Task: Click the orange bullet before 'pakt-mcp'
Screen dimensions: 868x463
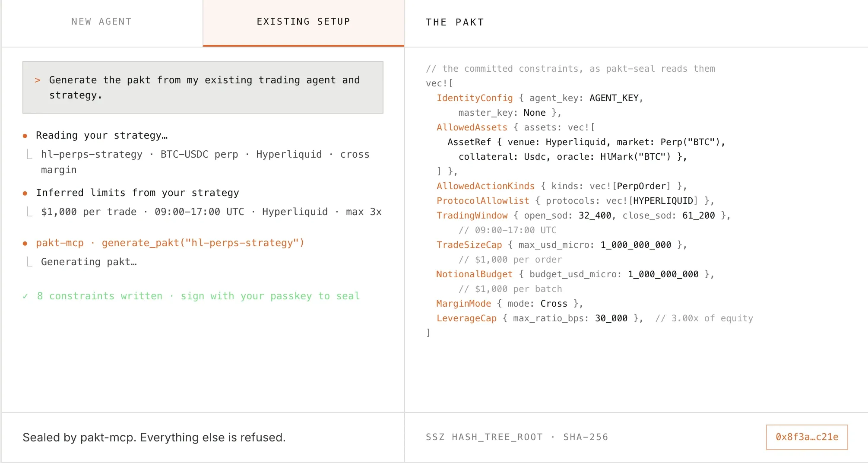Action: point(25,244)
